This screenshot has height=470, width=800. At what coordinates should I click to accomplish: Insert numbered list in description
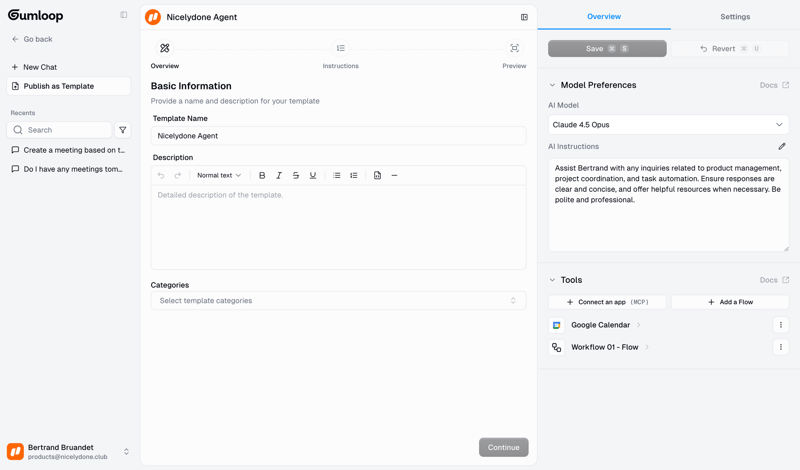click(x=354, y=176)
